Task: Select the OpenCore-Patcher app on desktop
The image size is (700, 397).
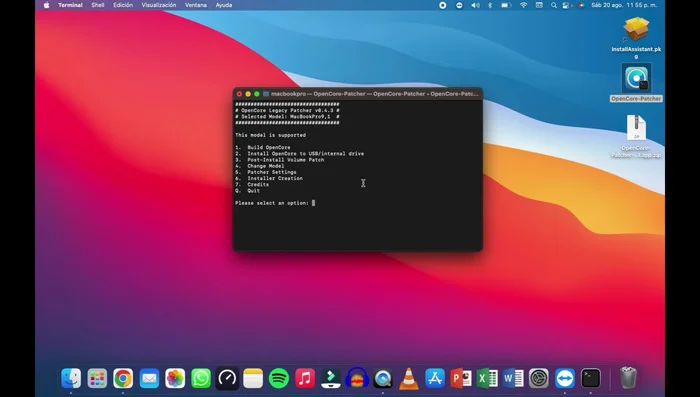Action: tap(636, 83)
